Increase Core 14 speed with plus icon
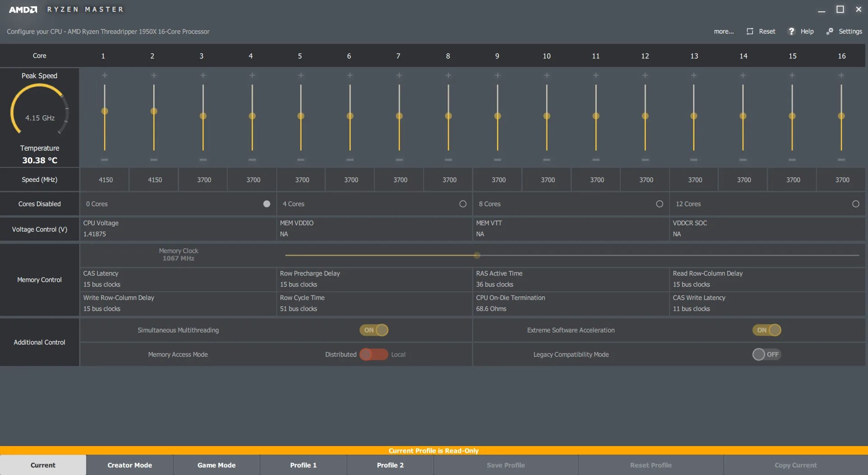The height and width of the screenshot is (475, 868). [x=743, y=75]
